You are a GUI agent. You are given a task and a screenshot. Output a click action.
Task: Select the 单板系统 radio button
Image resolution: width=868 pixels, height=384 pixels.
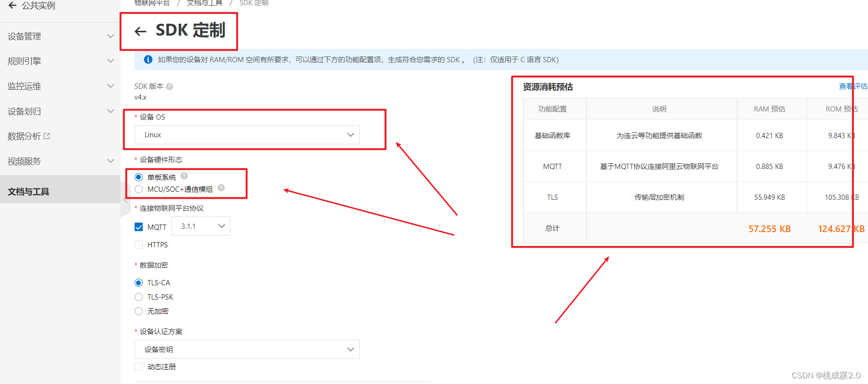(x=138, y=177)
